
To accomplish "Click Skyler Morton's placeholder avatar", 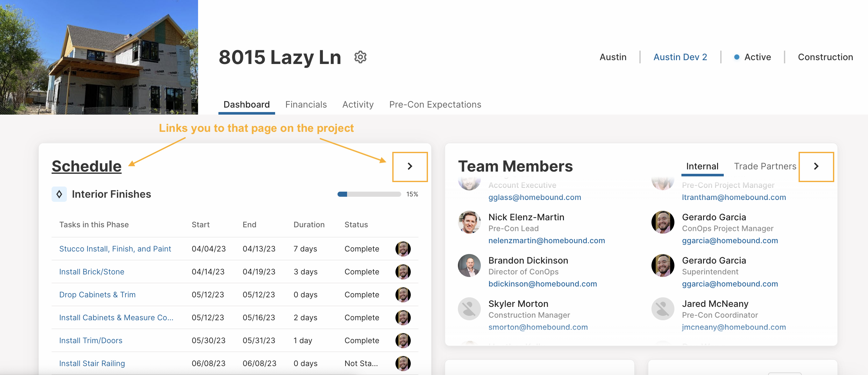I will (x=469, y=308).
